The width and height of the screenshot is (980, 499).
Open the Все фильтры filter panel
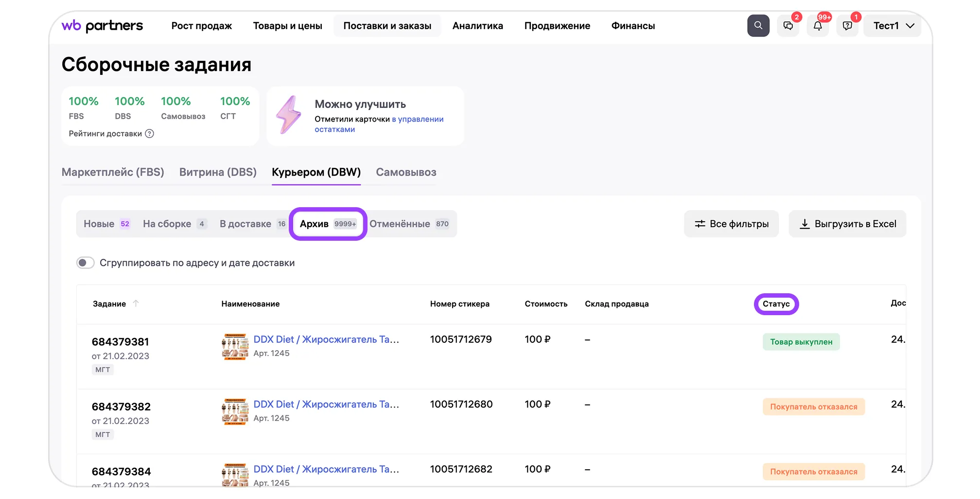point(731,224)
